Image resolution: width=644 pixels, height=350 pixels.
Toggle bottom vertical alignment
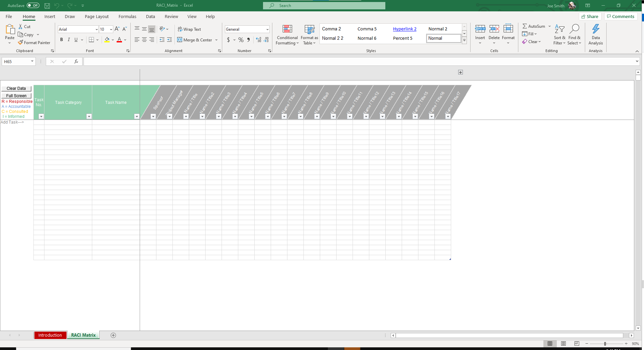[152, 29]
